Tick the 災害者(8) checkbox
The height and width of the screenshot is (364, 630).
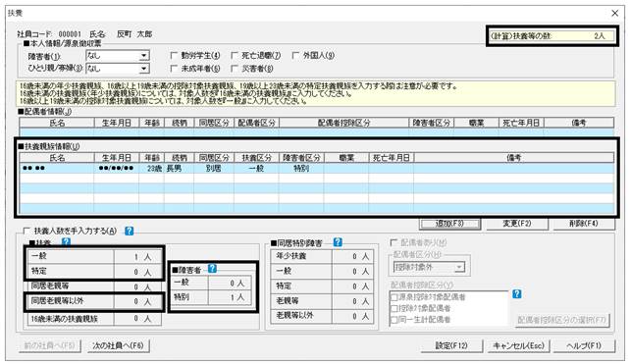[235, 69]
